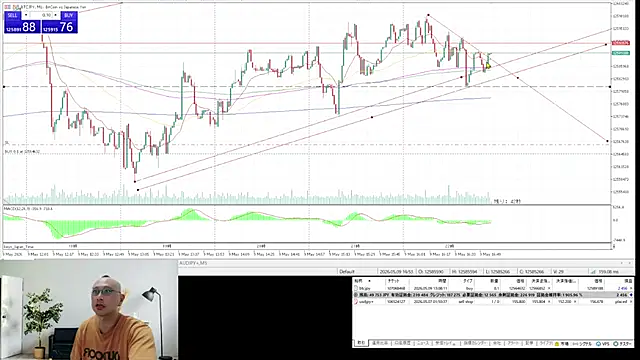Open the 口座履歴 (History) tab
Screen dimensions: 640x360
(x=402, y=343)
